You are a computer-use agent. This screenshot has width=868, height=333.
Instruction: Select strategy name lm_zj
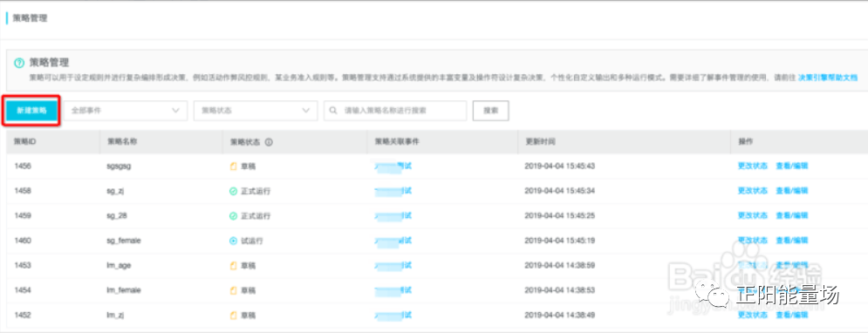click(115, 316)
